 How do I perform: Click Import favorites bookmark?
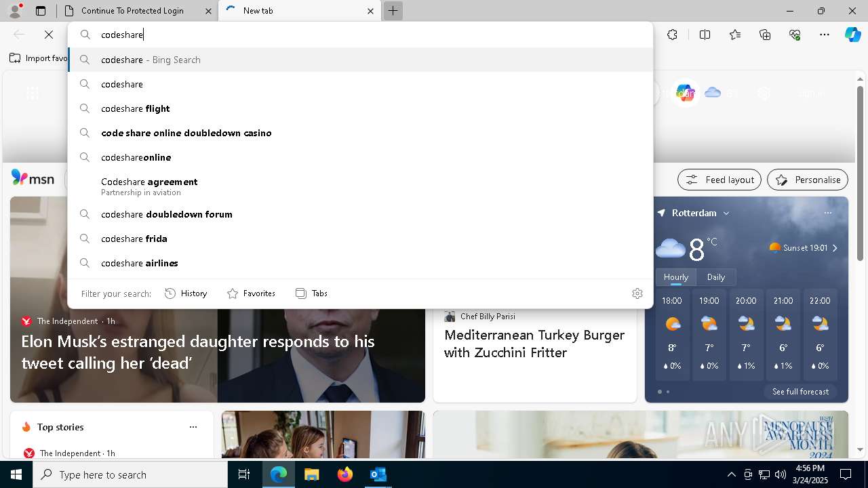pyautogui.click(x=39, y=58)
